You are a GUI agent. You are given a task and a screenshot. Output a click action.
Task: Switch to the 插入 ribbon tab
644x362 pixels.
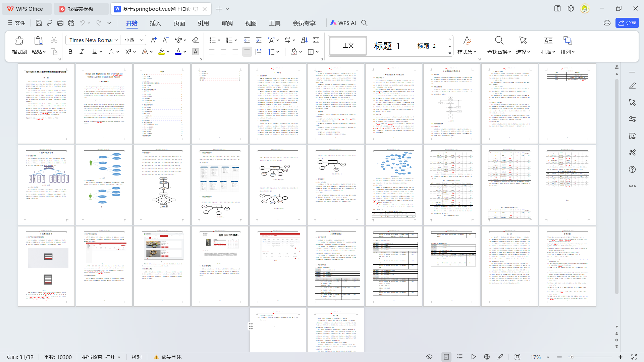pos(155,23)
